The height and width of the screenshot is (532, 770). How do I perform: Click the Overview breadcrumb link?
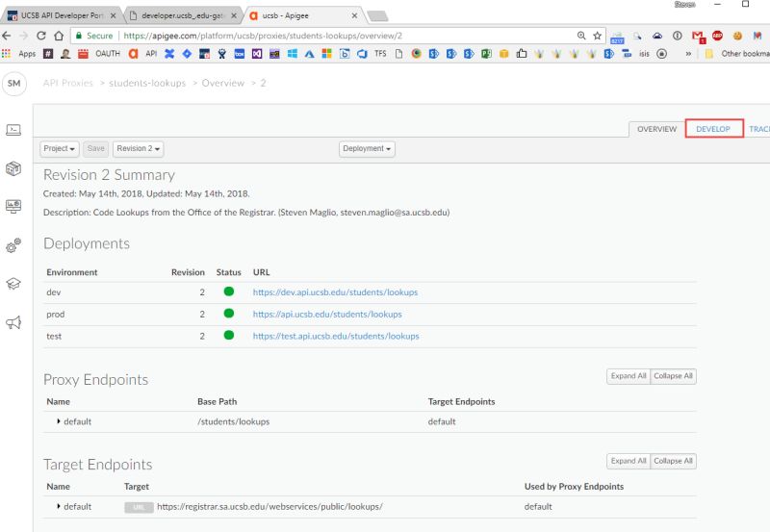pos(223,83)
